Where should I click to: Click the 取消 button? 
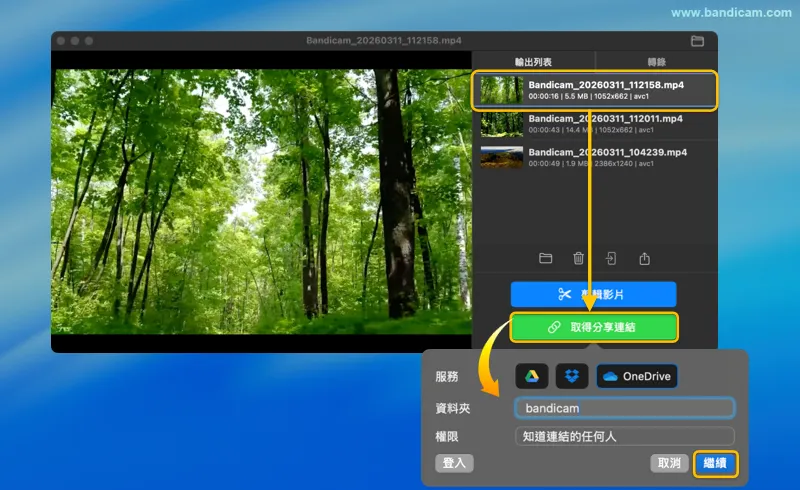(x=669, y=463)
